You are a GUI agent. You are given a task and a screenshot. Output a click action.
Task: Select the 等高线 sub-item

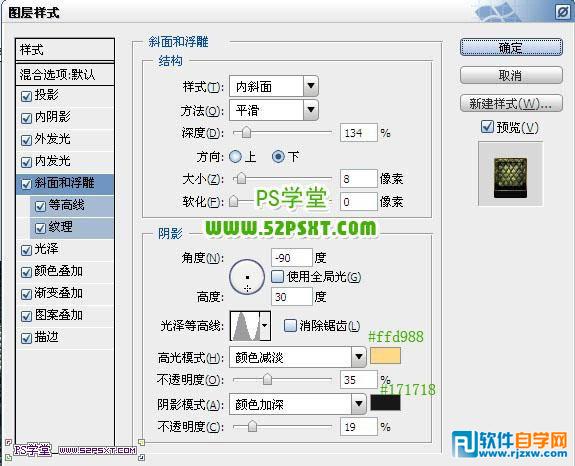72,206
